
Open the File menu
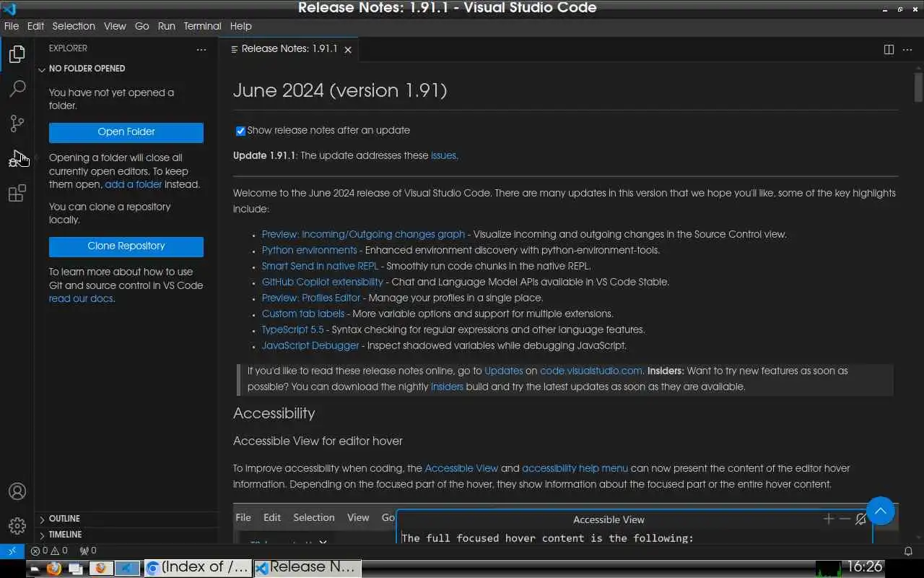tap(12, 26)
